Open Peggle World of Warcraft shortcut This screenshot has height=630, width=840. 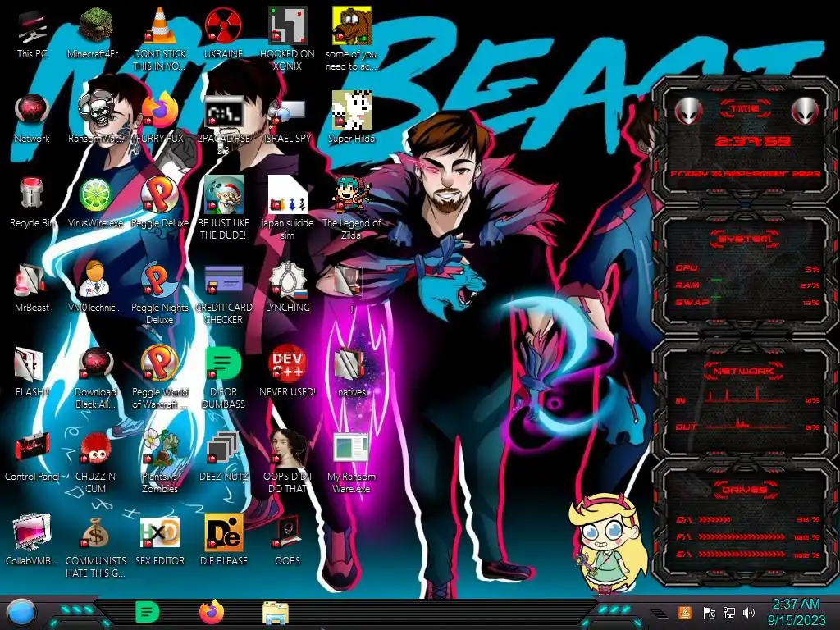tap(160, 364)
